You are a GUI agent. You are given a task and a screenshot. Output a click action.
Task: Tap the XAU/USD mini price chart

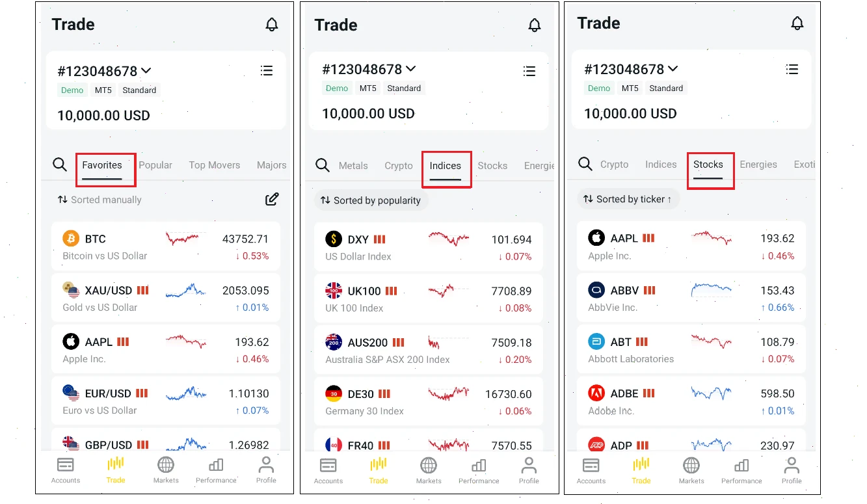(186, 291)
